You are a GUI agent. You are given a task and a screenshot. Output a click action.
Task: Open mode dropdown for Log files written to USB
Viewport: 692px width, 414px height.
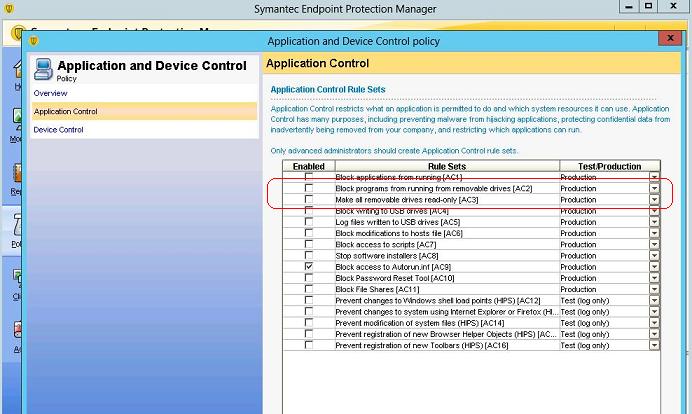click(x=654, y=222)
